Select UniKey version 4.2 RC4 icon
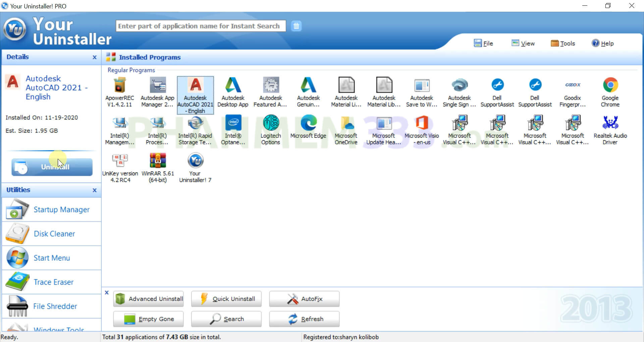644x342 pixels. click(x=120, y=161)
